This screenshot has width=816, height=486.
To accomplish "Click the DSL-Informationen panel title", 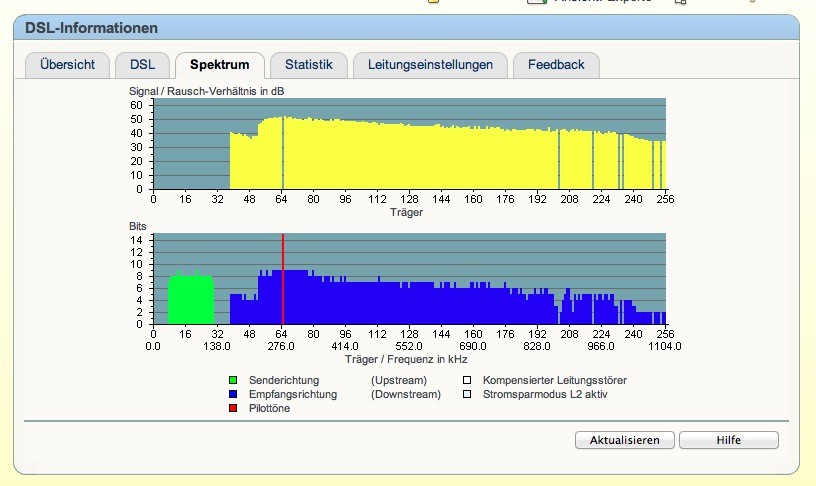I will point(91,28).
